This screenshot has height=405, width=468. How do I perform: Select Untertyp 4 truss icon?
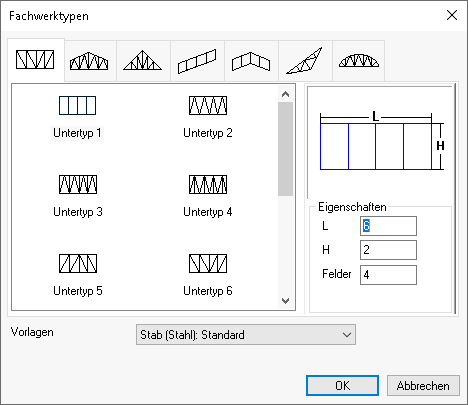208,185
